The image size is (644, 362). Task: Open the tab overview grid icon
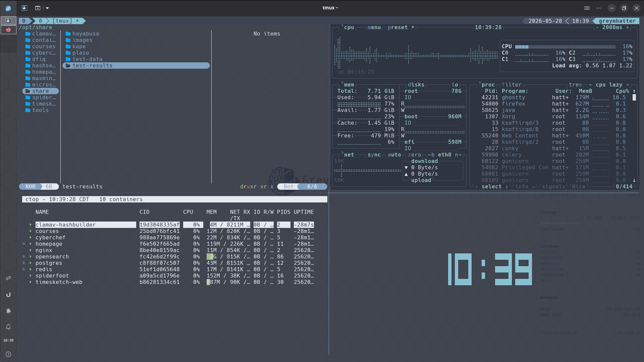click(x=587, y=8)
